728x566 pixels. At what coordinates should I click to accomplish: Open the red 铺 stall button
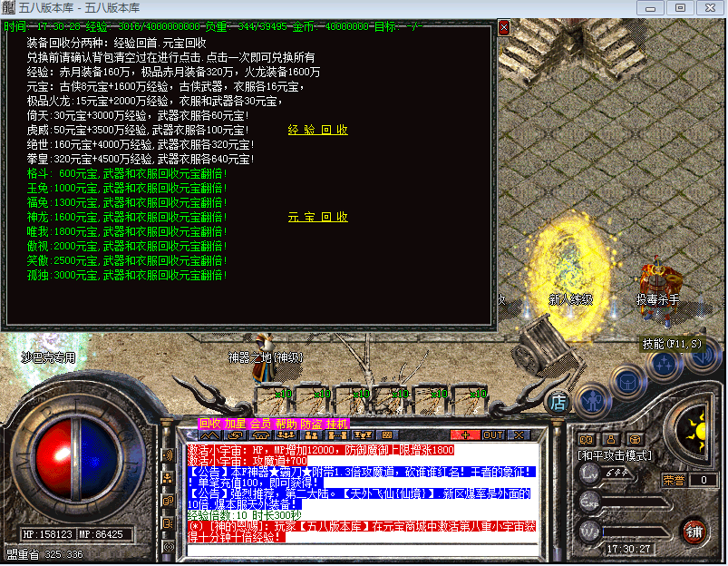click(x=694, y=532)
